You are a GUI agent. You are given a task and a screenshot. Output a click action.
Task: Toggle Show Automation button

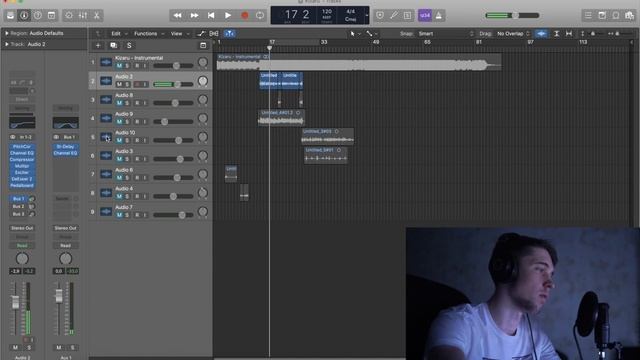tap(201, 33)
